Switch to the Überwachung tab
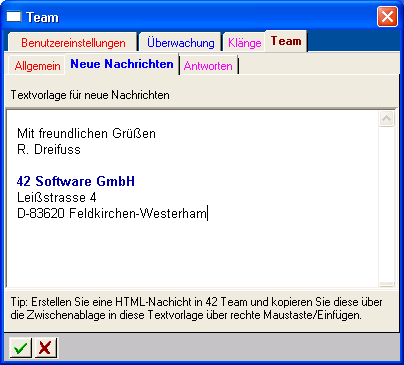The width and height of the screenshot is (404, 365). click(x=180, y=43)
